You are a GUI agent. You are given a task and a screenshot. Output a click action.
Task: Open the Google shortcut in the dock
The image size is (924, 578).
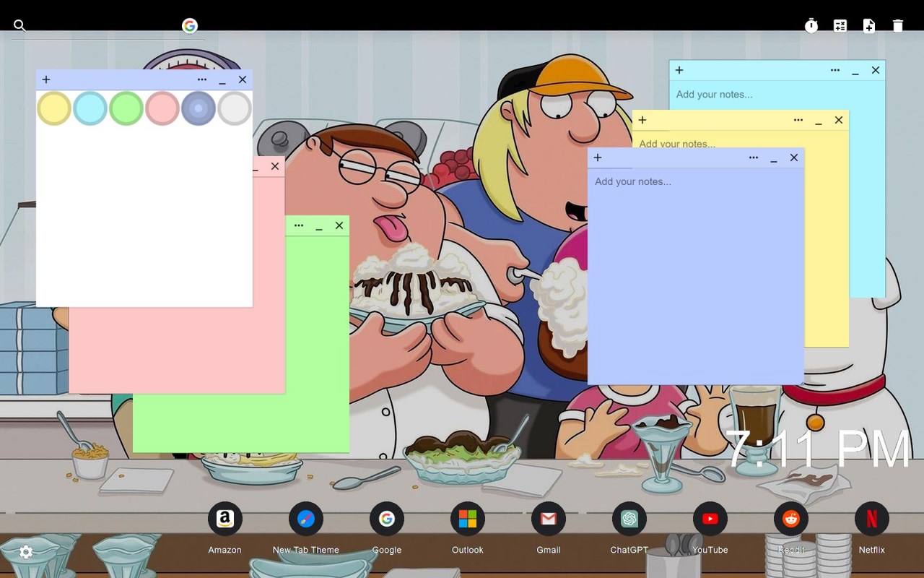(x=387, y=519)
